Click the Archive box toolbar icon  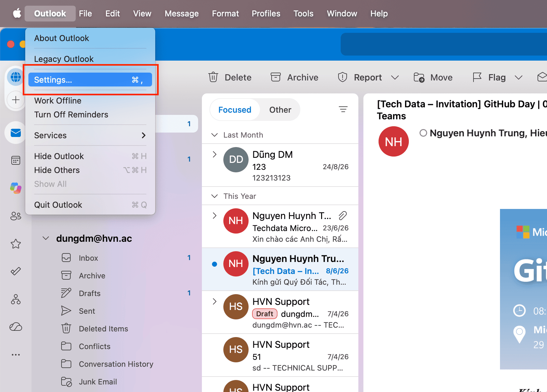[276, 77]
